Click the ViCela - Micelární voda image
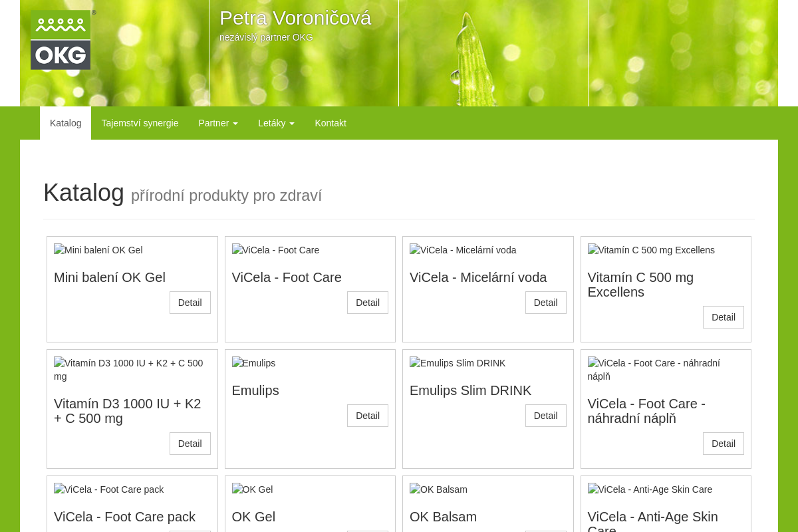The image size is (798, 532). tap(463, 250)
